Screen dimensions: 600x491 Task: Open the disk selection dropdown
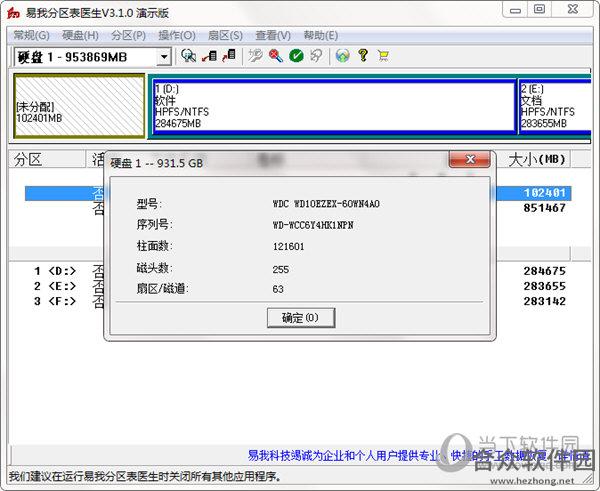pos(164,57)
